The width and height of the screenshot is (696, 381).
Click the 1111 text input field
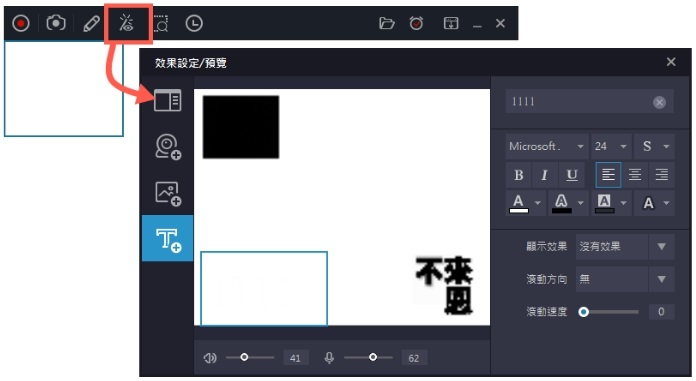click(x=589, y=102)
